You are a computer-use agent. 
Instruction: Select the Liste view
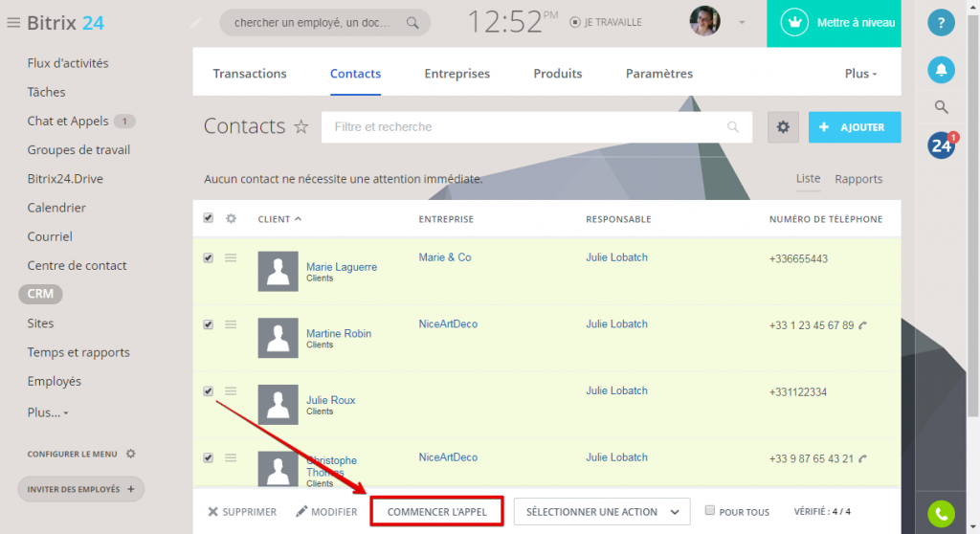pyautogui.click(x=808, y=178)
